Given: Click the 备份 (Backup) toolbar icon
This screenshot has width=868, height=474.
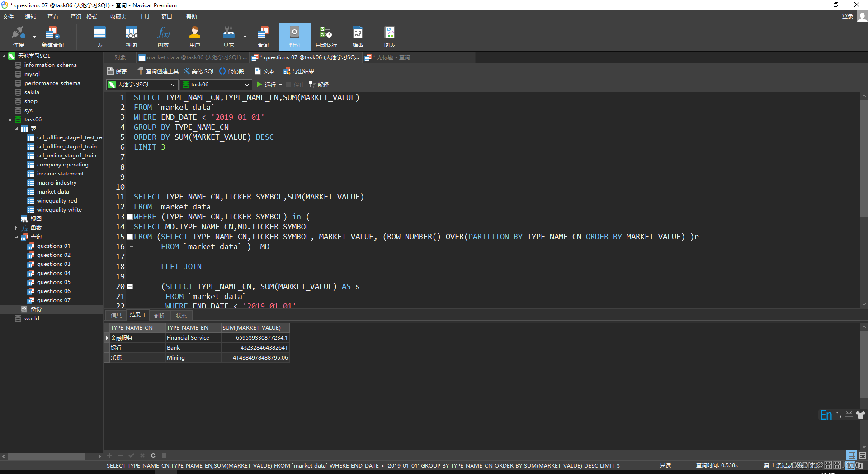Looking at the screenshot, I should tap(295, 37).
